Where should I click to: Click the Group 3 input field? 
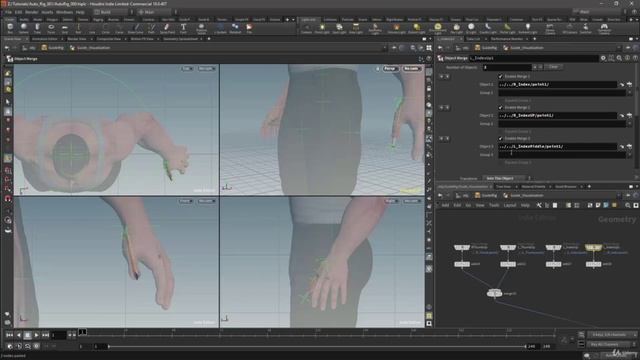562,155
